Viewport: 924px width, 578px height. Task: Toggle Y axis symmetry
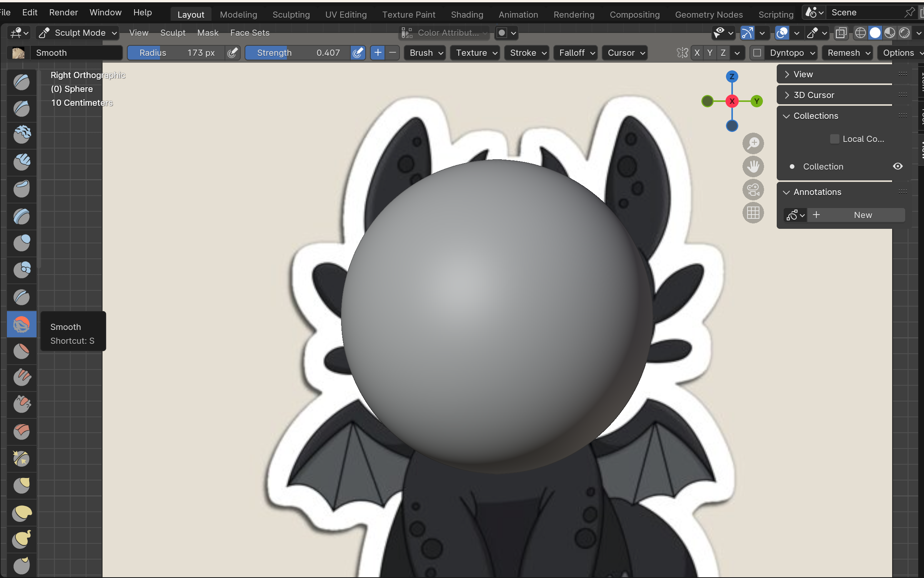tap(710, 53)
